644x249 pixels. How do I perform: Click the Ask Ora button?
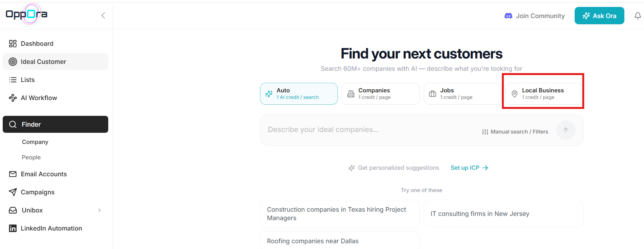click(x=599, y=16)
